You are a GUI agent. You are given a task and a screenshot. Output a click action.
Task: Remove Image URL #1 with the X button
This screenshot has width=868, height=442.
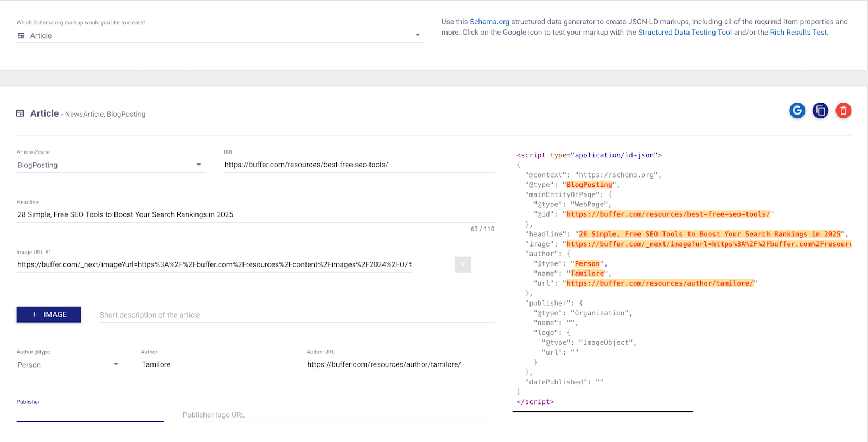463,264
